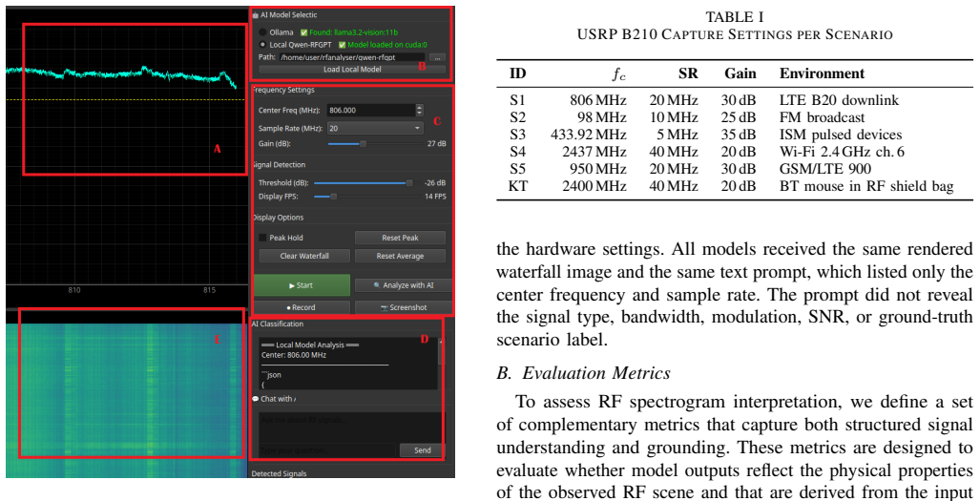Click the 'Display Options' section label

[278, 218]
